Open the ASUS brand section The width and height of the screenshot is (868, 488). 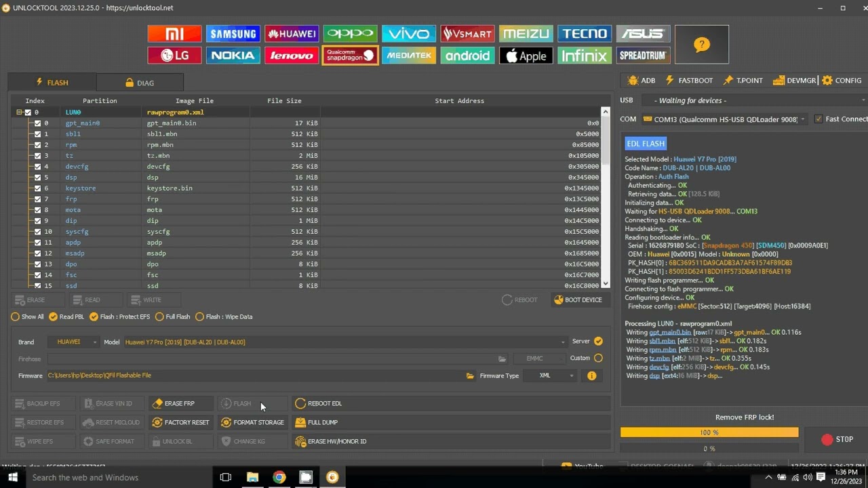[x=643, y=34]
